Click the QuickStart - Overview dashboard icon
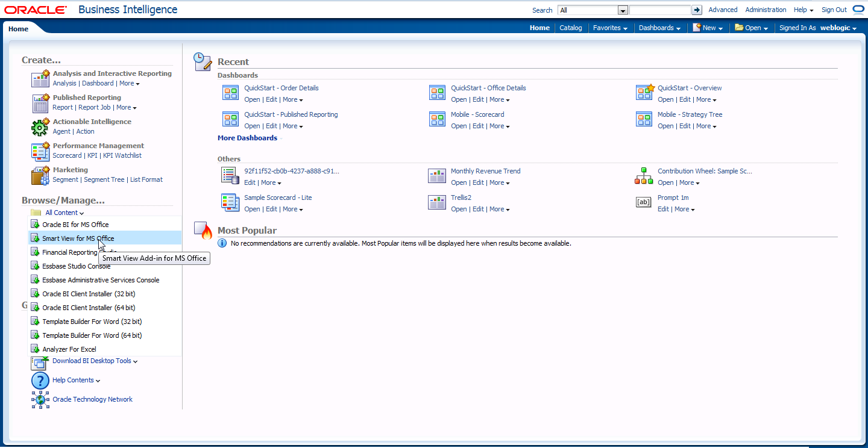Viewport: 868px width, 448px height. pyautogui.click(x=644, y=92)
